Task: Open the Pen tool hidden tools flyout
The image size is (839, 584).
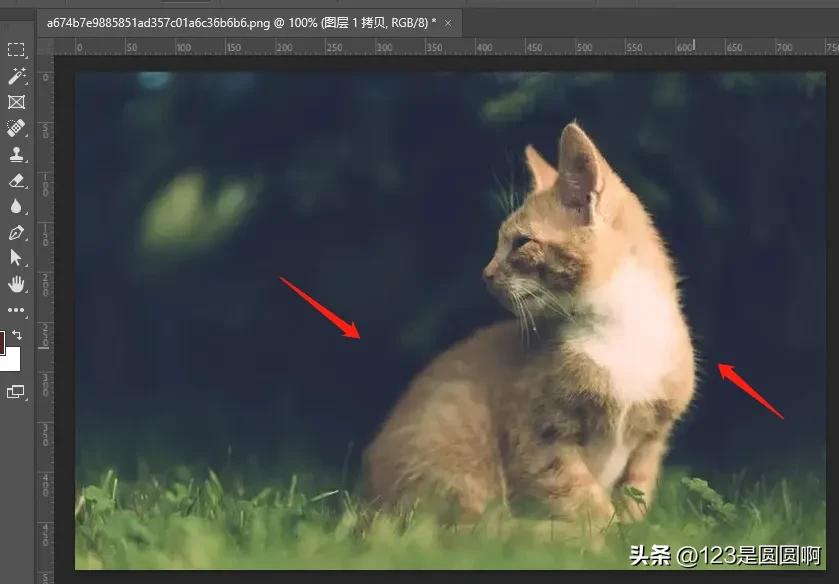Action: (x=25, y=239)
